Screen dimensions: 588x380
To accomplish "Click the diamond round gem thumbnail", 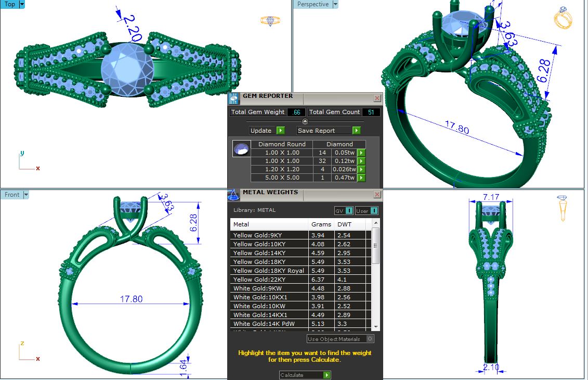I will click(242, 149).
